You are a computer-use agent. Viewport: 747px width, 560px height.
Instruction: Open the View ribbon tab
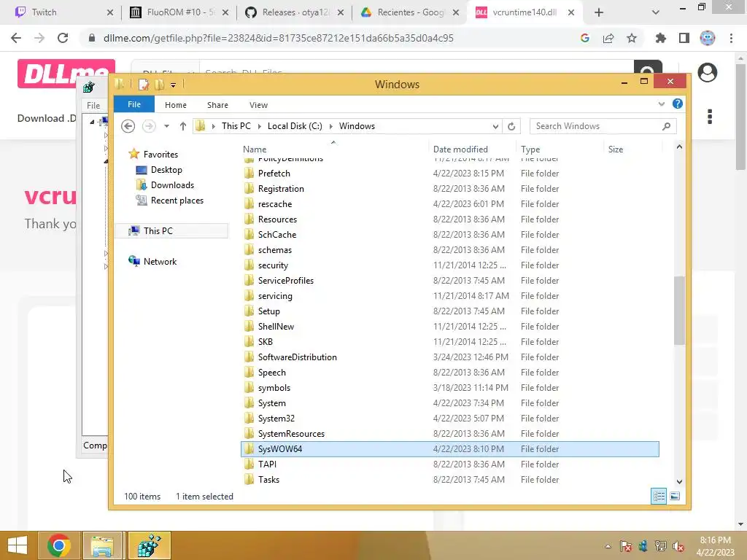coord(258,105)
